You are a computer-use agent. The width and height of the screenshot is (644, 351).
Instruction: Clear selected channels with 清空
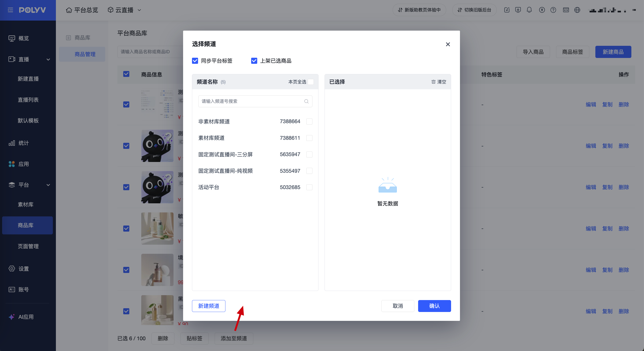pyautogui.click(x=439, y=82)
